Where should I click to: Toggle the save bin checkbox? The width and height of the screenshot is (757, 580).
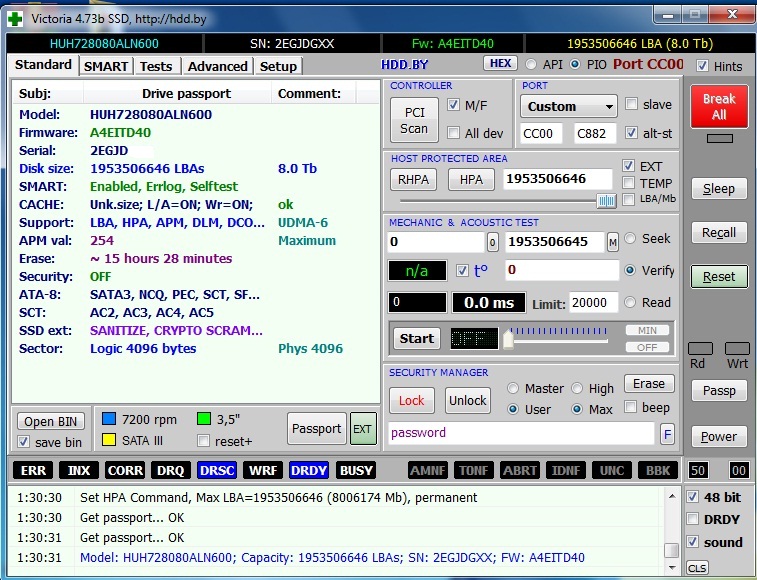point(23,441)
